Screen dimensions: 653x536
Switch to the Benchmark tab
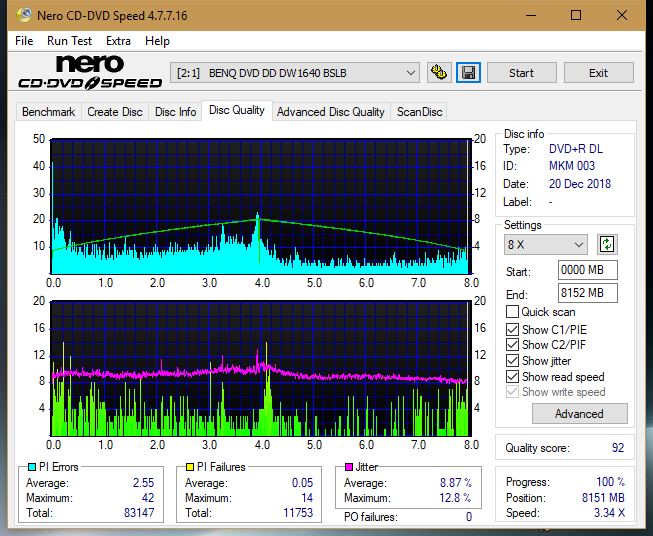pyautogui.click(x=49, y=112)
